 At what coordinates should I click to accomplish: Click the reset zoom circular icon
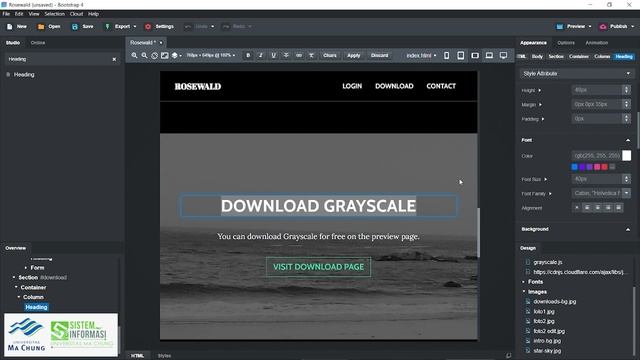(154, 56)
